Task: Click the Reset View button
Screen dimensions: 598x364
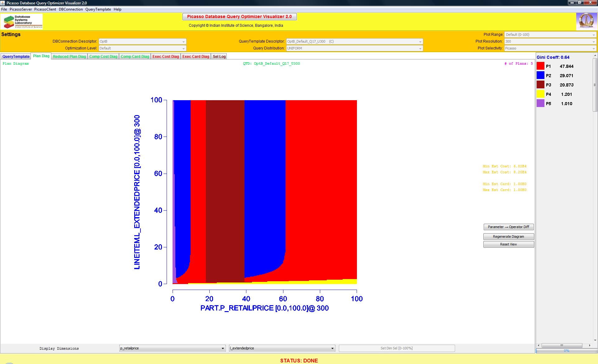Action: pos(508,244)
